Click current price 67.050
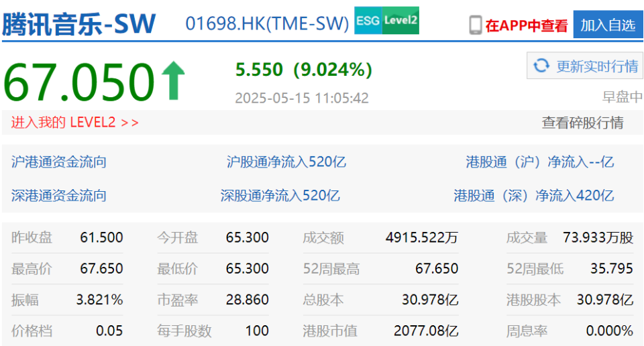Viewport: 644px width, 346px height. click(x=79, y=81)
